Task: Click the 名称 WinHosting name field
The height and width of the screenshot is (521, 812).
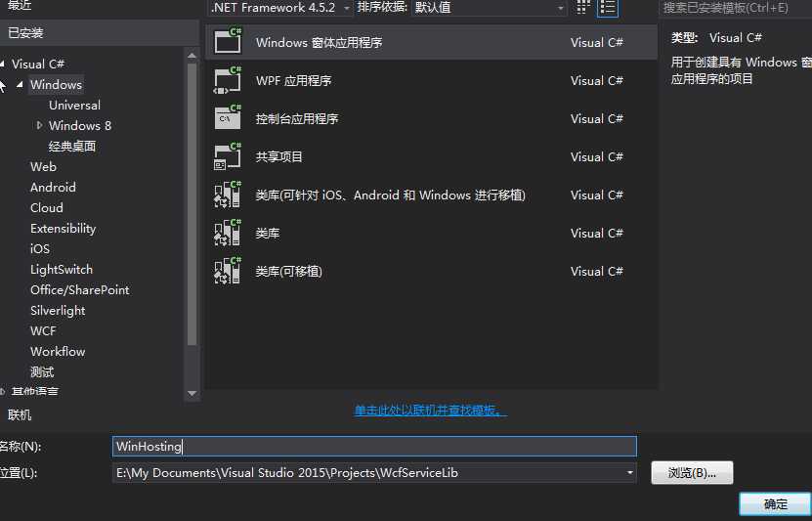Action: [374, 447]
